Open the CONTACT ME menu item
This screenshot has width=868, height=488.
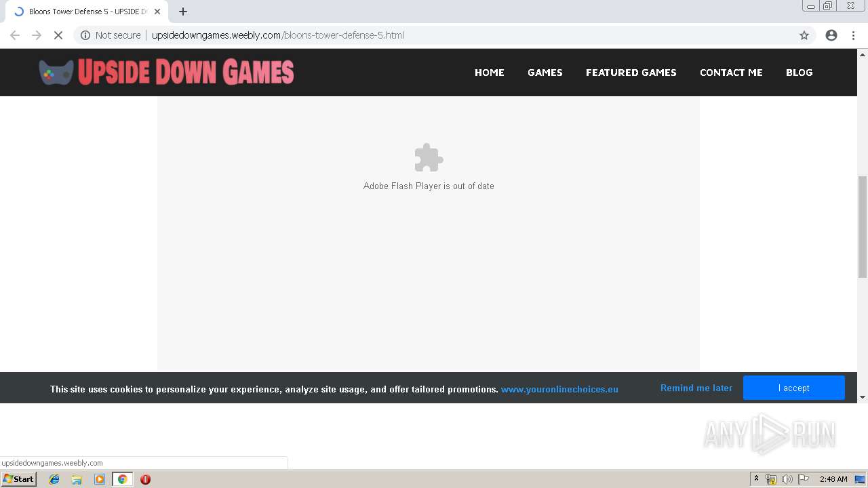(x=731, y=73)
